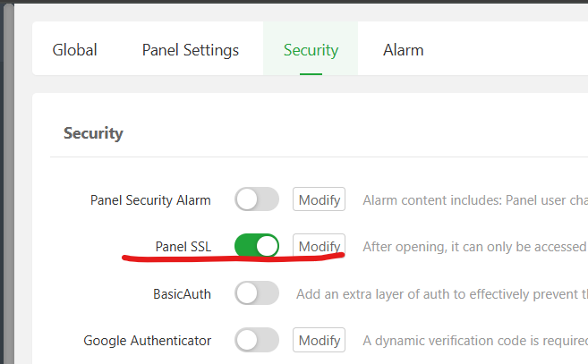Switch to the Global tab
This screenshot has height=364, width=588.
(x=74, y=49)
